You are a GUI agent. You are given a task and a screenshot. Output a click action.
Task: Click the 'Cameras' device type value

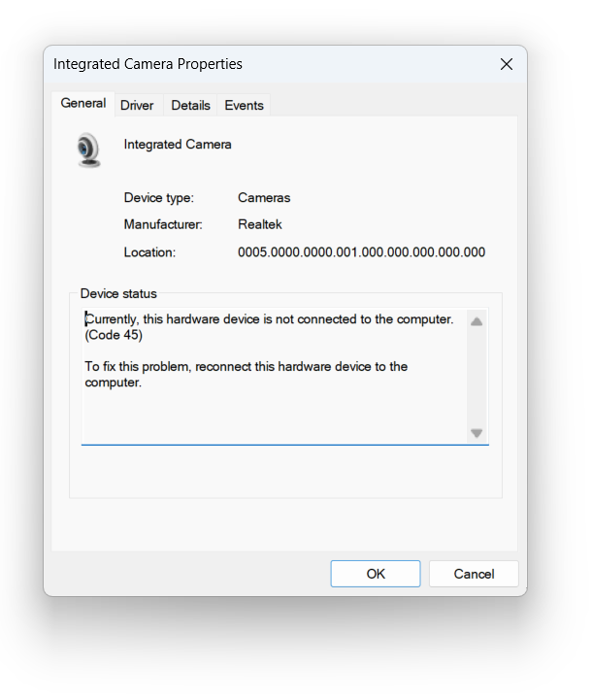[264, 197]
